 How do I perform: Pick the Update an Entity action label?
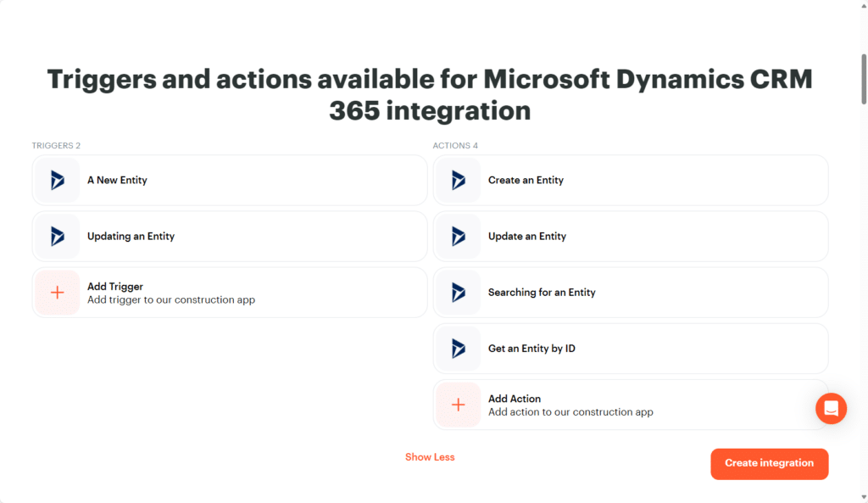point(526,236)
